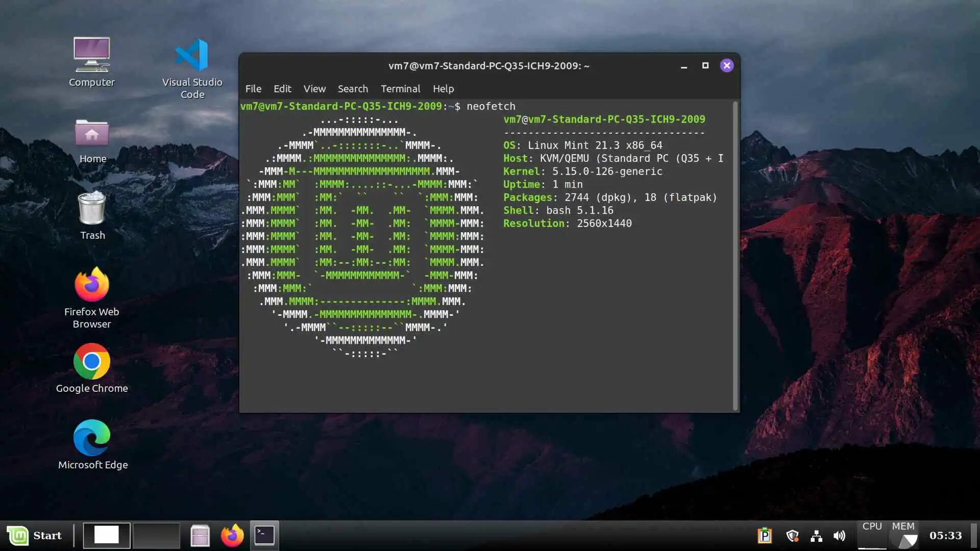
Task: Open the Search menu in terminal
Action: tap(353, 89)
